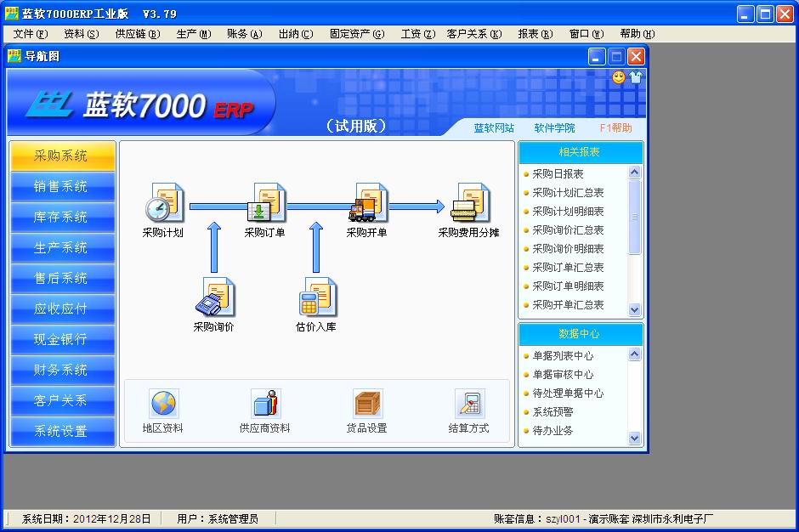Open 采购日报表 in related reports list
Screen dimensions: 799x532
click(558, 174)
